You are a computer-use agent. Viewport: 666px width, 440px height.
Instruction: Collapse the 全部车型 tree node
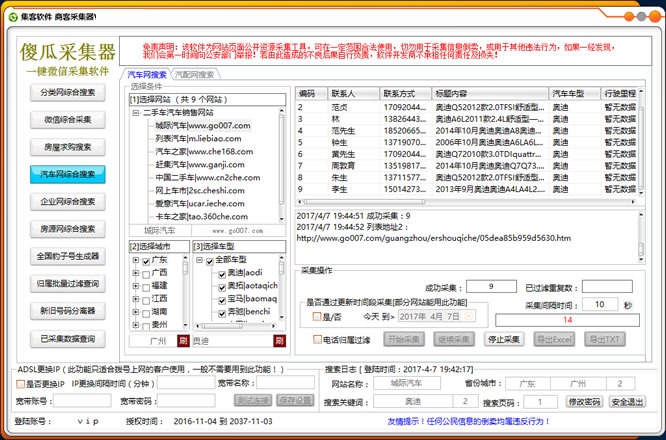201,260
